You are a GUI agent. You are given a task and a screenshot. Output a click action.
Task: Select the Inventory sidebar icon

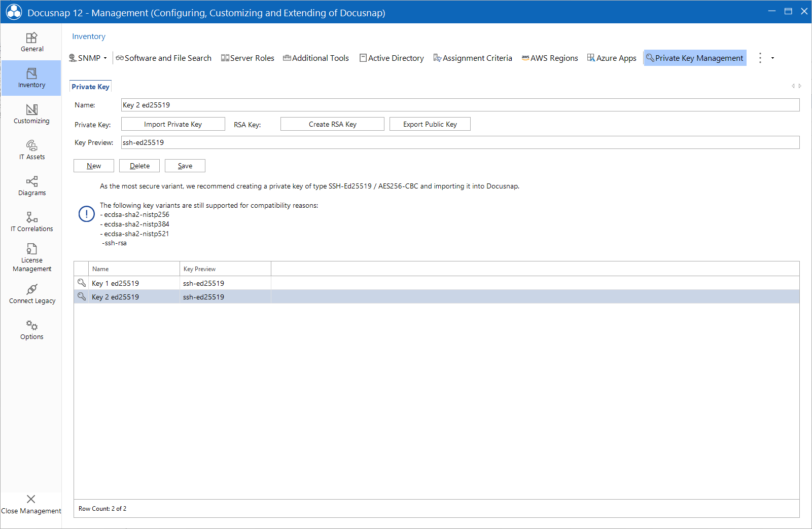pos(31,78)
